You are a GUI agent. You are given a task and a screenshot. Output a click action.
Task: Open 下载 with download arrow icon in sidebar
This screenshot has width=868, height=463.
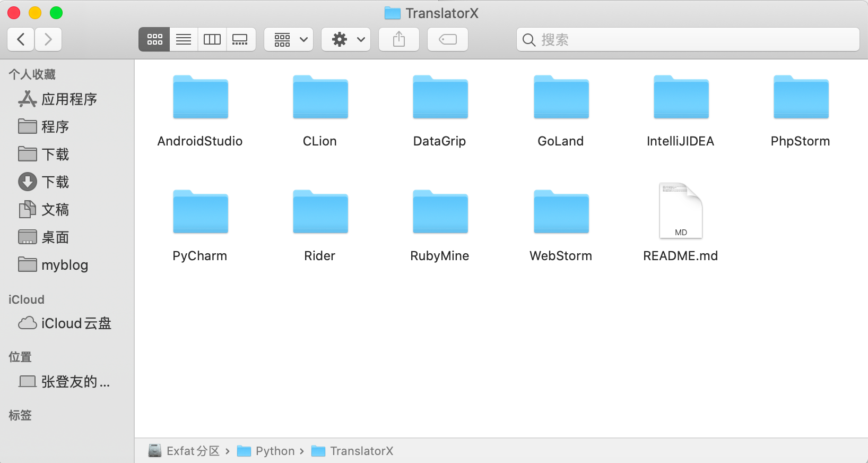(x=67, y=182)
